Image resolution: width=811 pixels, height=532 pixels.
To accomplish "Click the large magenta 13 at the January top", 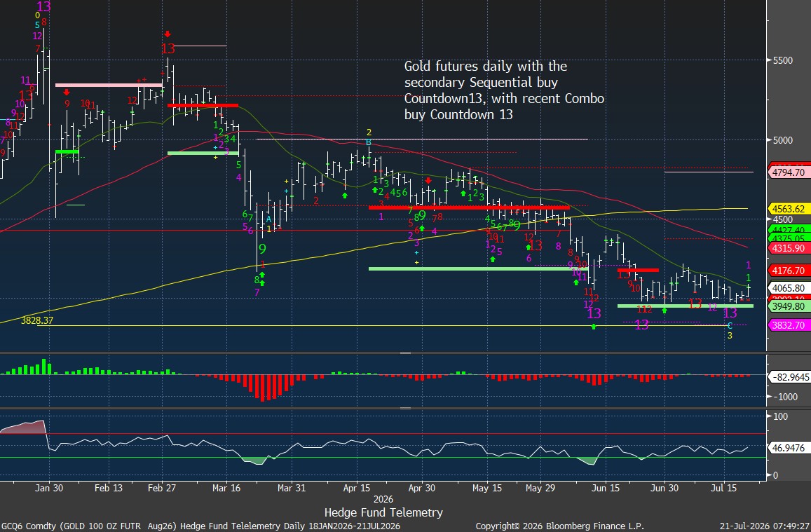I will (44, 7).
